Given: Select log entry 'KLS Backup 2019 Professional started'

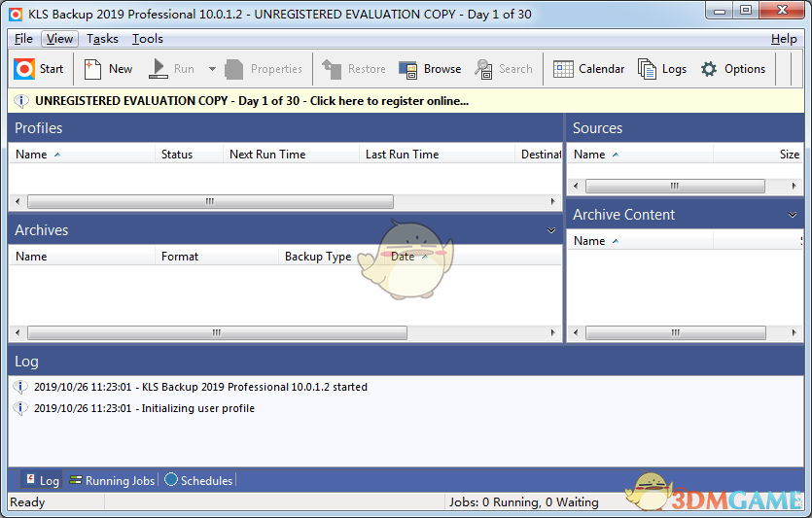Looking at the screenshot, I should [x=201, y=387].
